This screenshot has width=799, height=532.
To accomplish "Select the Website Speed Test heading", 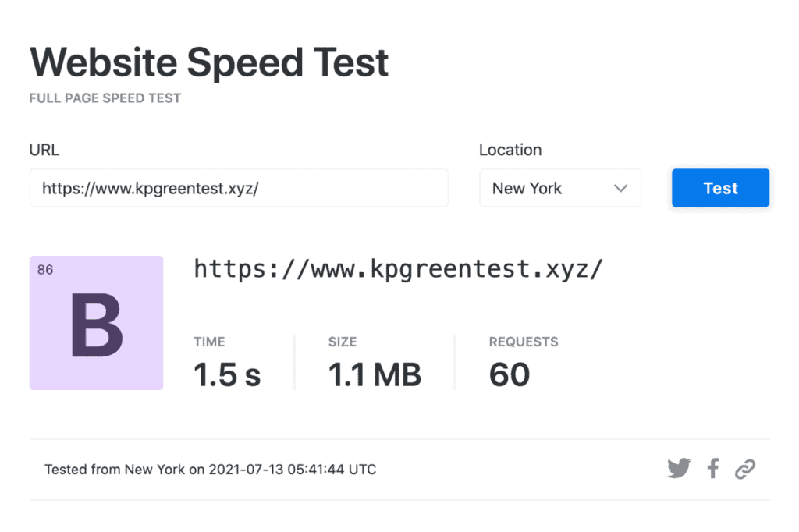I will pos(208,62).
